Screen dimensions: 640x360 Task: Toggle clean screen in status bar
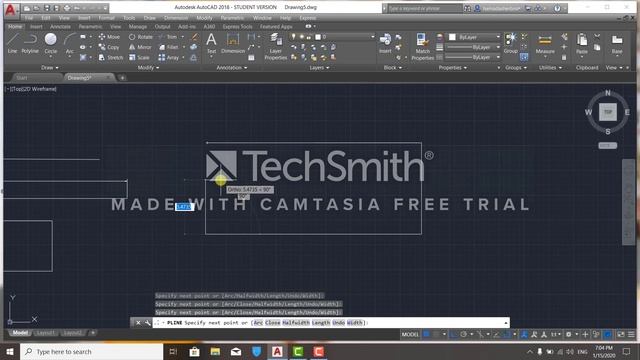coord(620,334)
